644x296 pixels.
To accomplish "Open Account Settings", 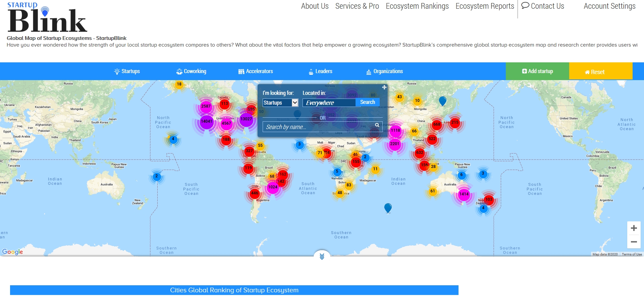I will (609, 6).
